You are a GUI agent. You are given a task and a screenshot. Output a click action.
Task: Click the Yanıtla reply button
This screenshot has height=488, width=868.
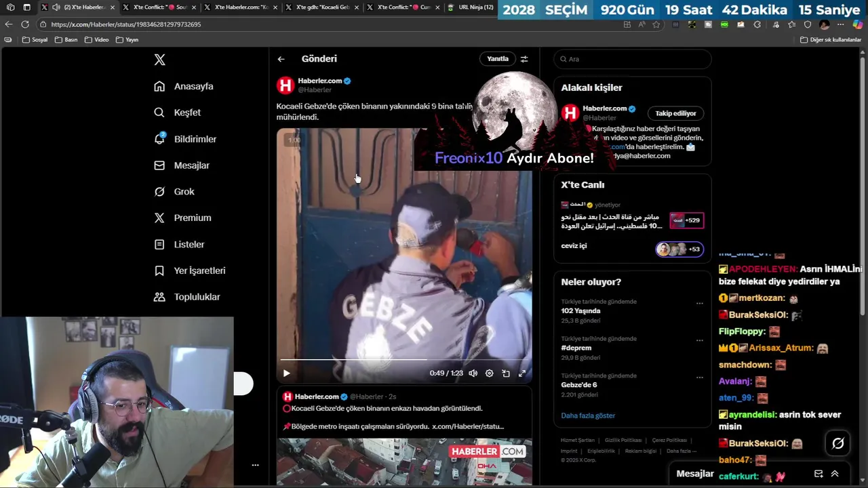[x=498, y=59]
